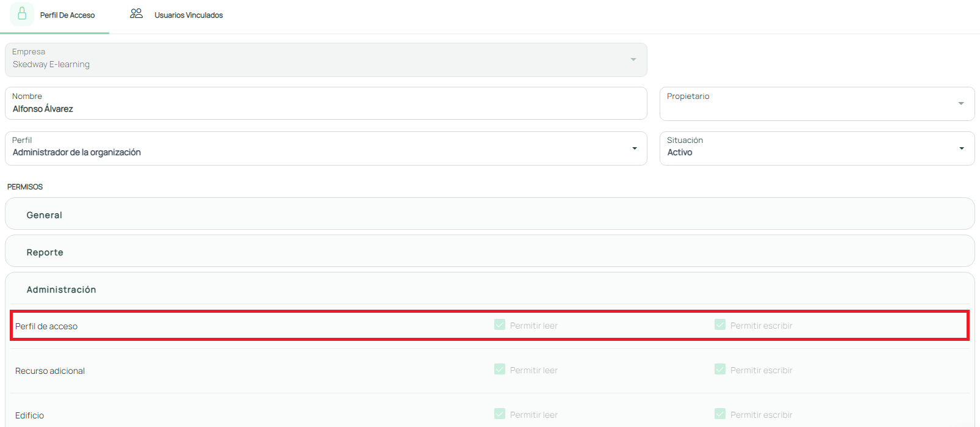
Task: Expand the Propietario dropdown arrow
Action: click(960, 104)
